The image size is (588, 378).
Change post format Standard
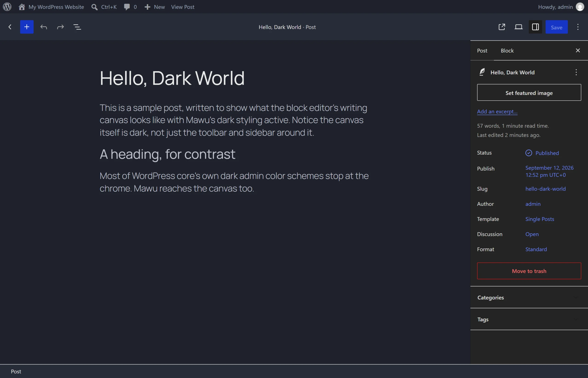tap(536, 249)
